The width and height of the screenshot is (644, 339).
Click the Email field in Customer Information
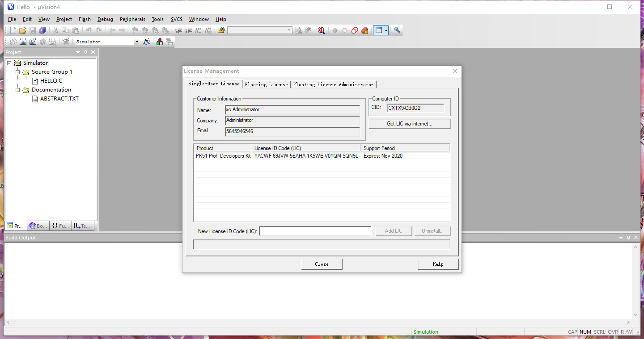pyautogui.click(x=292, y=131)
